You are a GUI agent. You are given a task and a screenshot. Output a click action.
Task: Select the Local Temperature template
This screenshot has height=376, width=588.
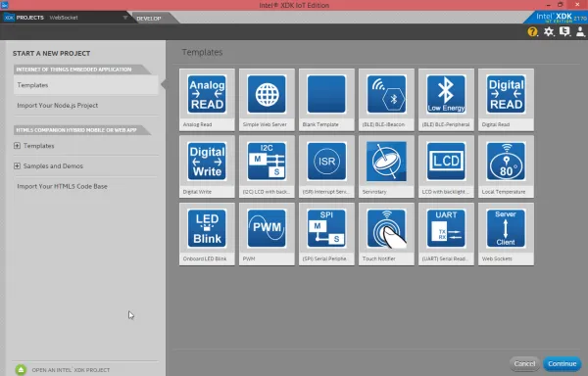click(x=506, y=162)
